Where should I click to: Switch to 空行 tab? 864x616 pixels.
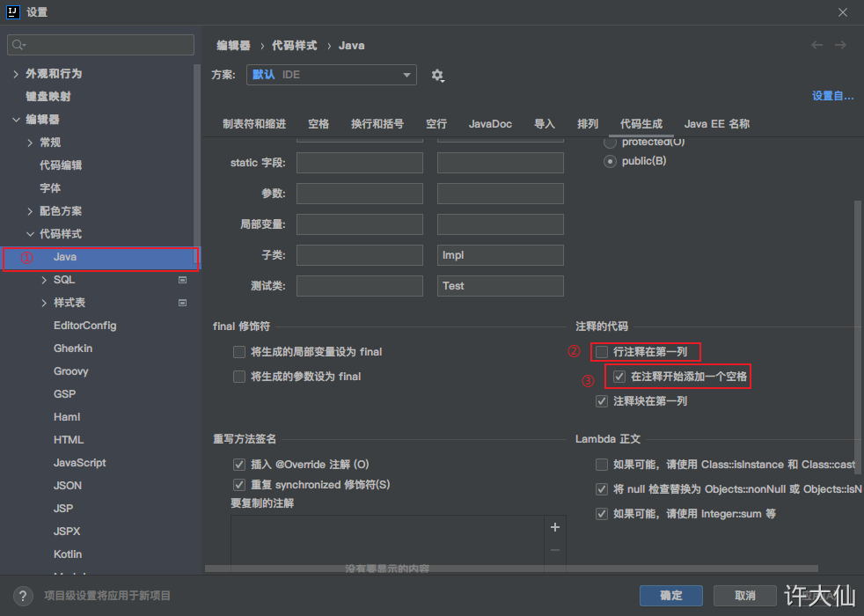(x=436, y=124)
